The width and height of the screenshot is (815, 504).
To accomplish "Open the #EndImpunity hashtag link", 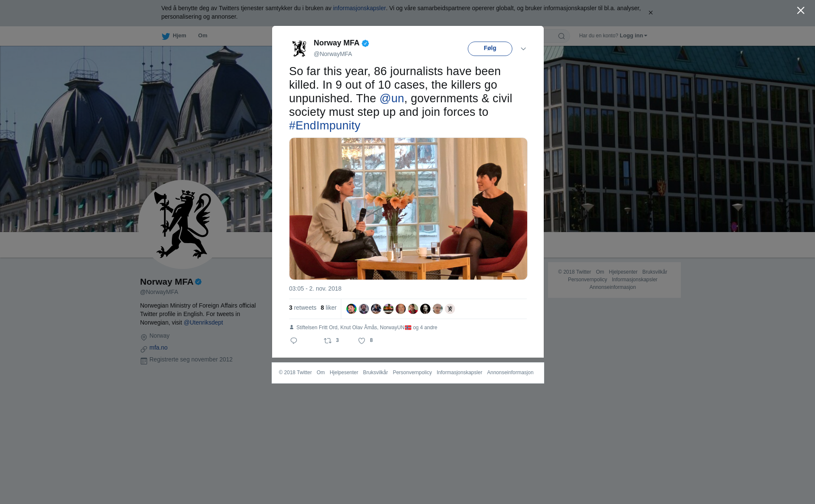I will pos(325,126).
